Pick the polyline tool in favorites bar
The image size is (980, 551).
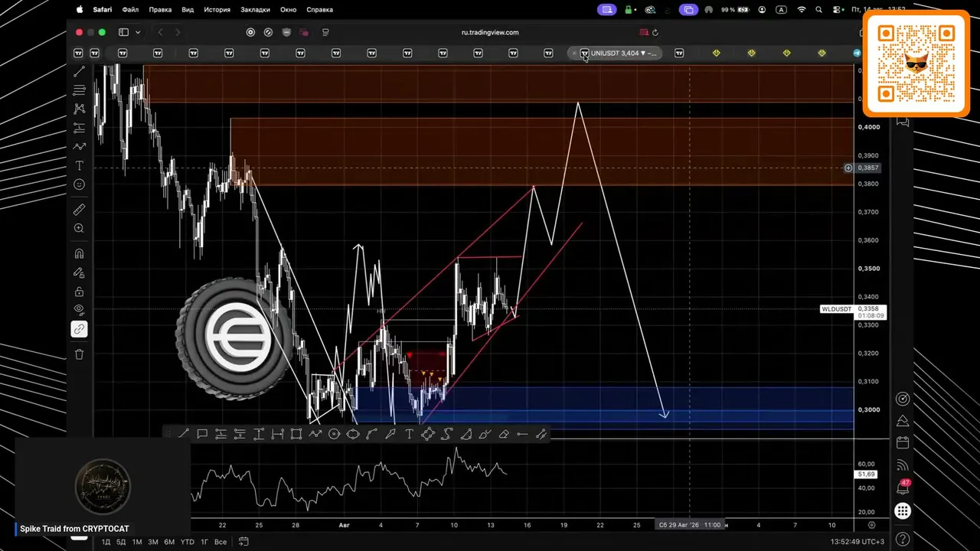(x=428, y=434)
